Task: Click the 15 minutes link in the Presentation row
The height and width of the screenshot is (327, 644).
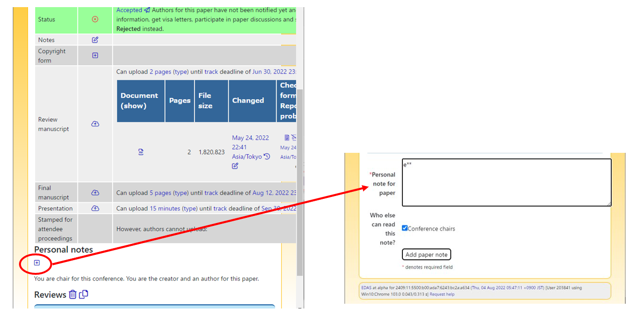Action: 165,208
